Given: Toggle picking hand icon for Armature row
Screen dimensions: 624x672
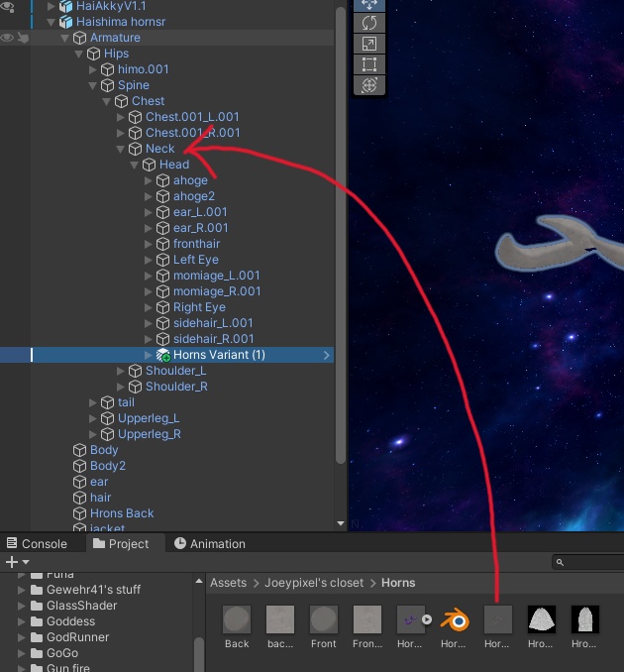Looking at the screenshot, I should (23, 38).
